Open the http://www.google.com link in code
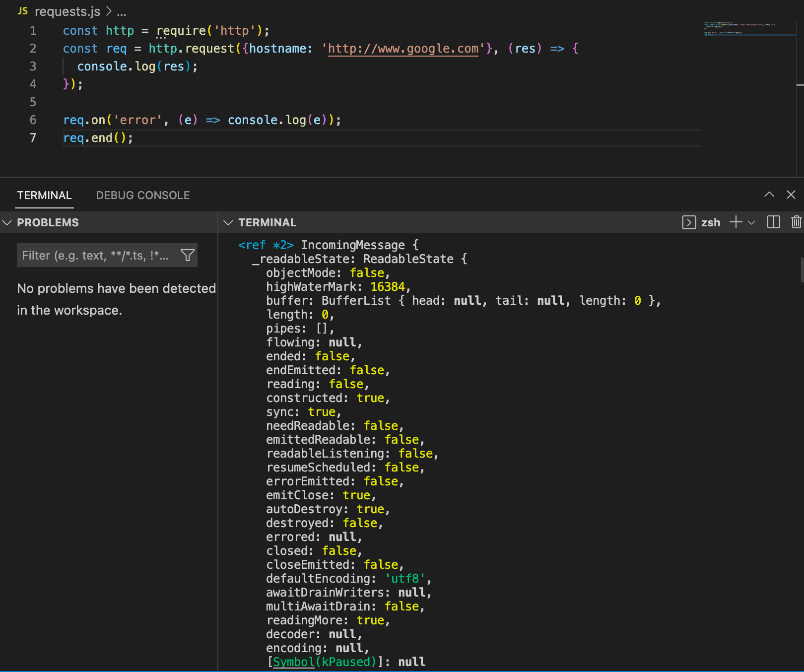 (x=403, y=49)
